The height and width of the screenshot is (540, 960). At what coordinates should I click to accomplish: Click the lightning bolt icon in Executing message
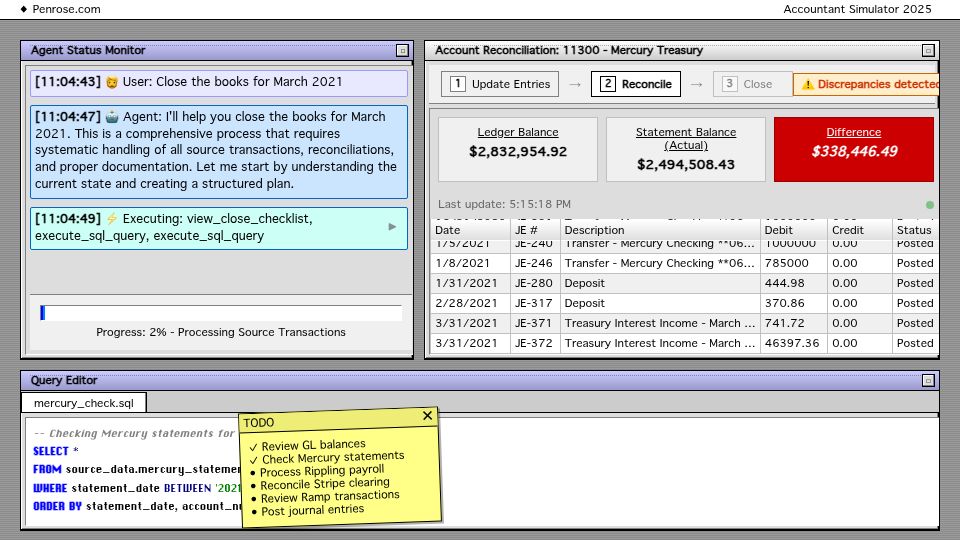point(111,219)
